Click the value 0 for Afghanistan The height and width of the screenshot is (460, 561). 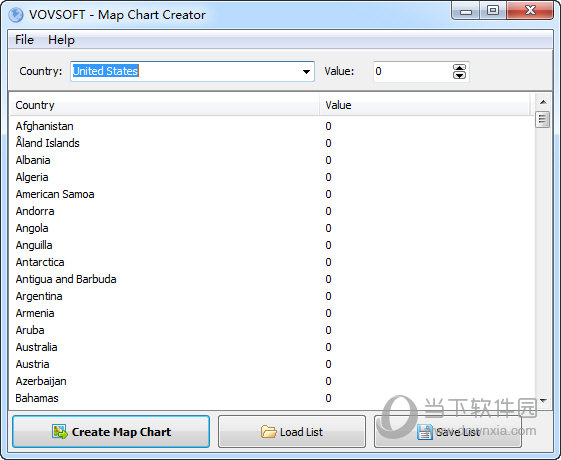pos(328,126)
